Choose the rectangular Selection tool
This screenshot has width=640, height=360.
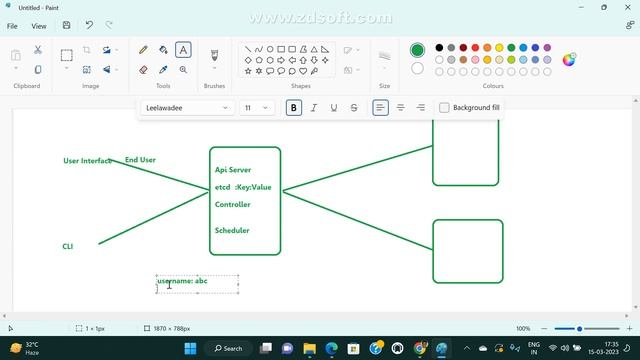pos(67,55)
